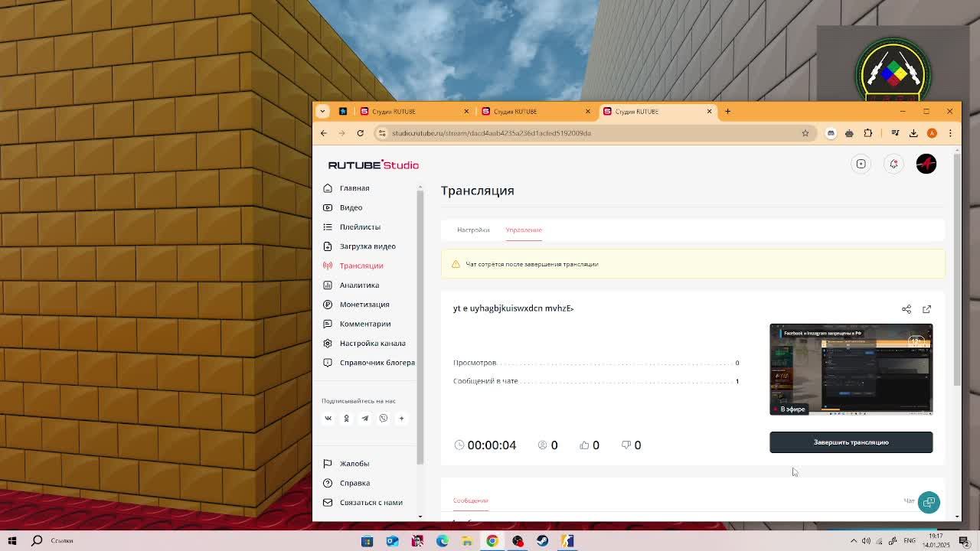This screenshot has height=551, width=980.
Task: Expand the Chrome tab search dropdown
Action: [322, 111]
